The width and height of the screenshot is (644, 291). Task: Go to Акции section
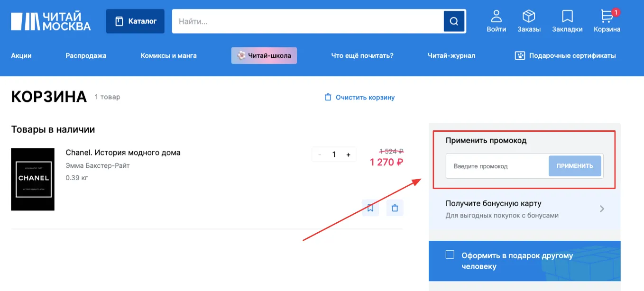(21, 55)
